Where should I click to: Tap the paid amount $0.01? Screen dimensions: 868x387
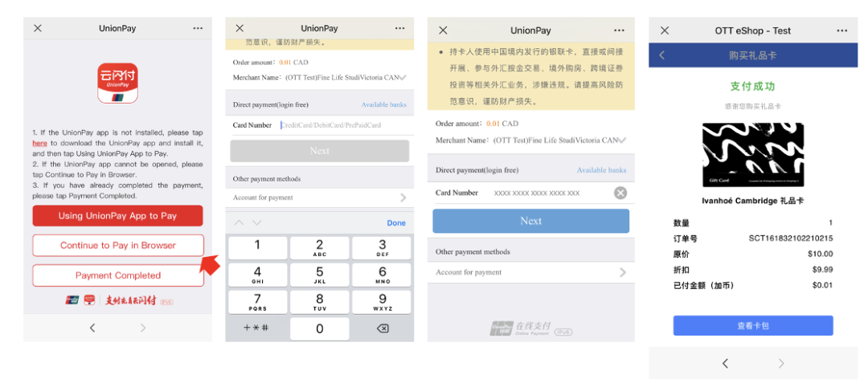click(x=823, y=285)
